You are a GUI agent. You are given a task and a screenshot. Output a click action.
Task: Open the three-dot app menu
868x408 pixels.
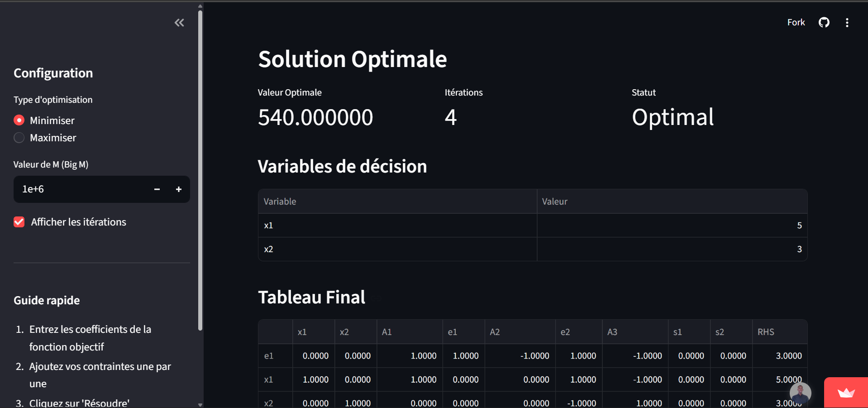click(847, 23)
